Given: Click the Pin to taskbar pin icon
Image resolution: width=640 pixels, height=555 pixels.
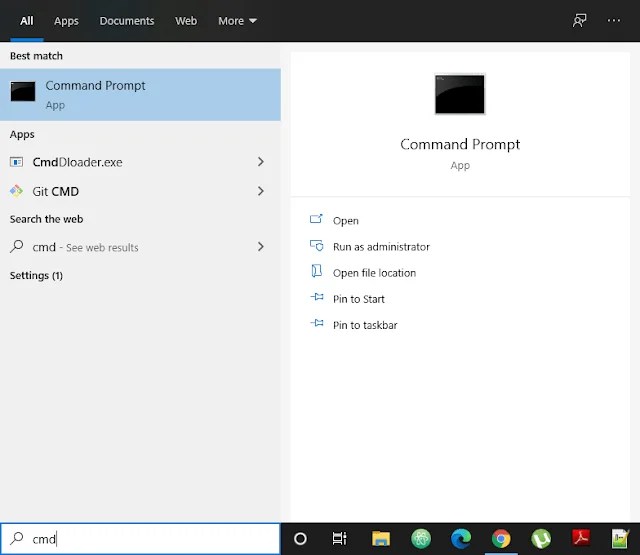Looking at the screenshot, I should pyautogui.click(x=317, y=323).
